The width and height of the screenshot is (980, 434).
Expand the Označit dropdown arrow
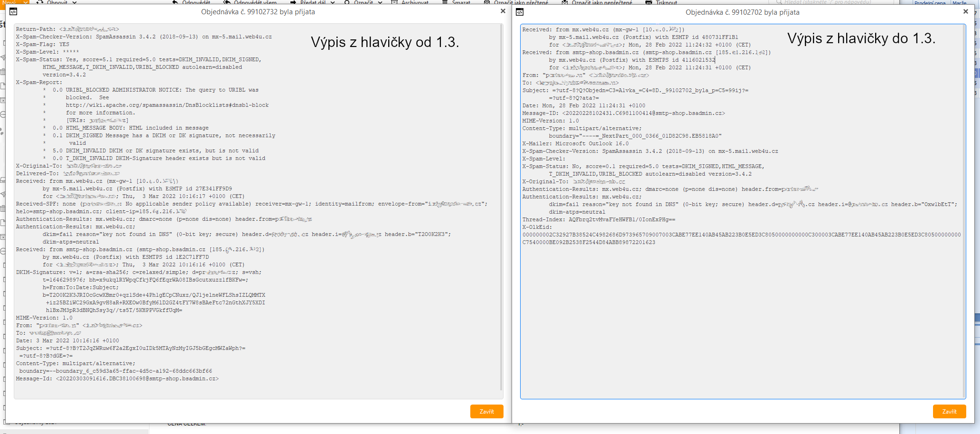pos(380,2)
